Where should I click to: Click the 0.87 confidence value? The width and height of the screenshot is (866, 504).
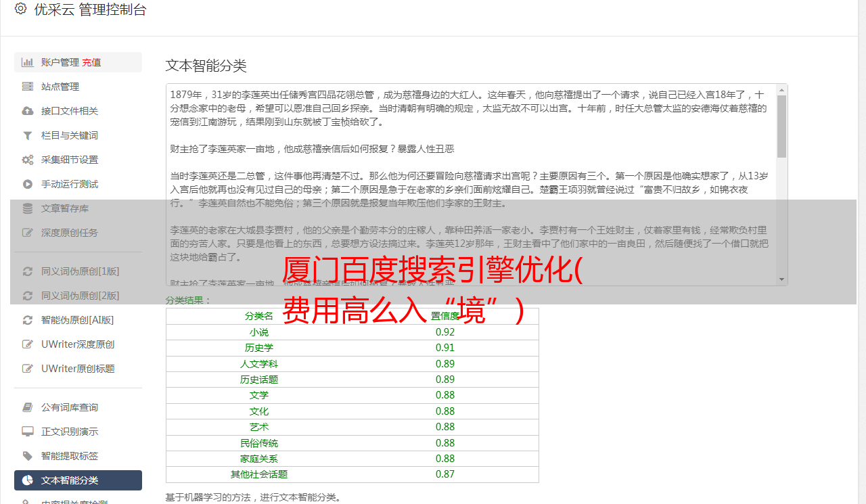point(445,474)
